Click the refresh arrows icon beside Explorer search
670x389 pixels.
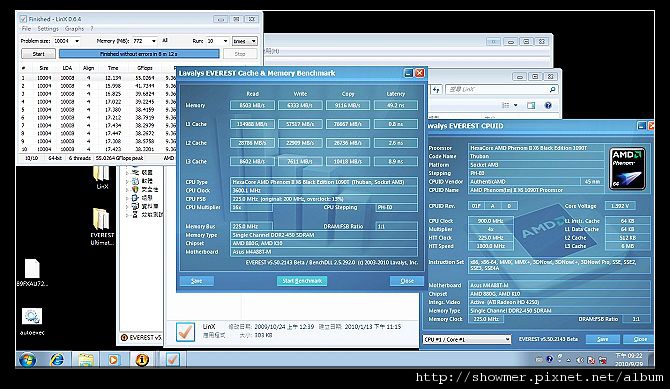point(436,89)
